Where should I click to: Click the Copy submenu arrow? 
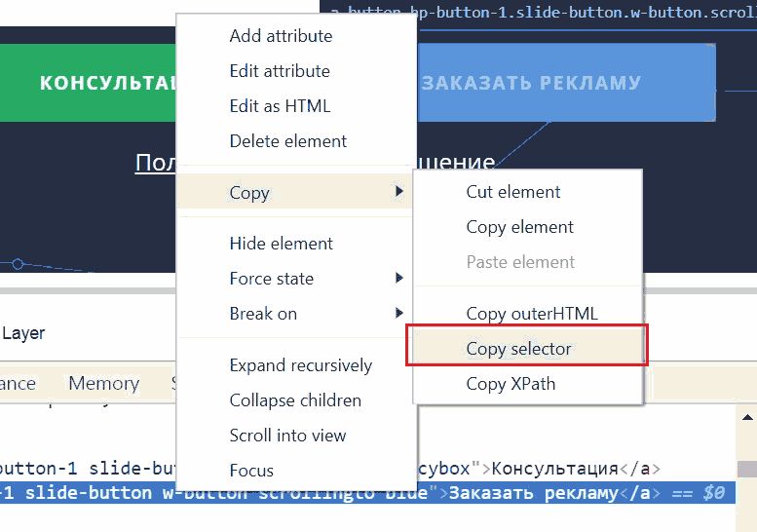point(398,191)
